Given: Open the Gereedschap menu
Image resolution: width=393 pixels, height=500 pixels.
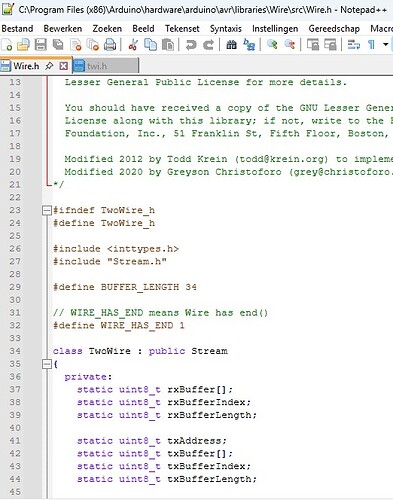Looking at the screenshot, I should (334, 29).
